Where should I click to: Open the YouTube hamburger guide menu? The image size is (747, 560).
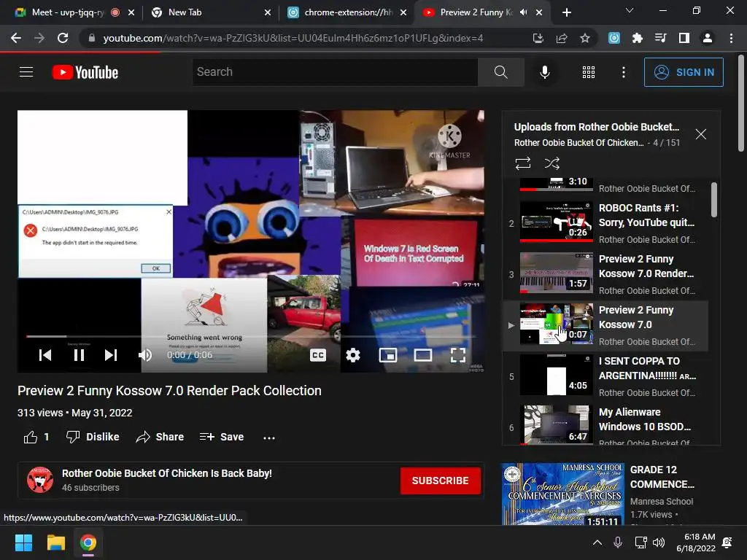click(x=26, y=72)
